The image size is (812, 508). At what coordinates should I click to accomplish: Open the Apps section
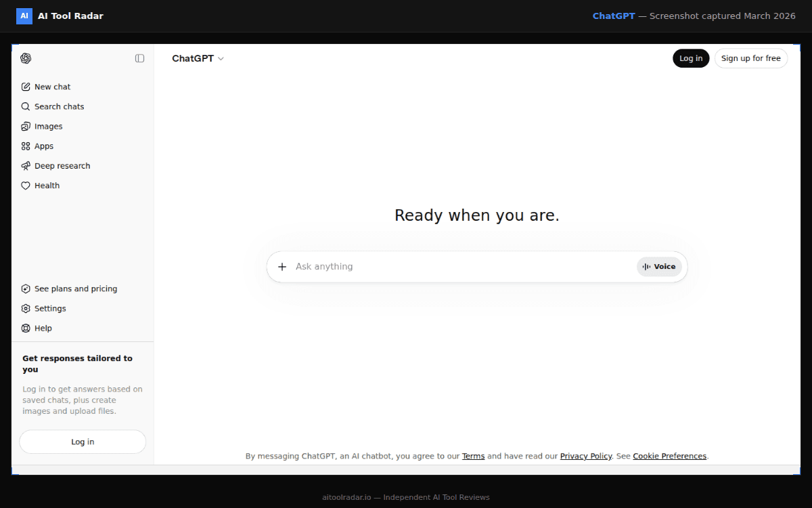(45, 146)
